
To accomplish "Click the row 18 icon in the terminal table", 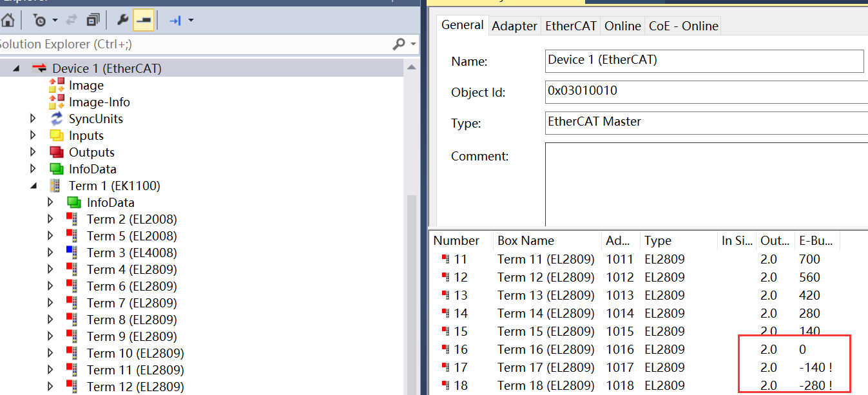I will [445, 385].
